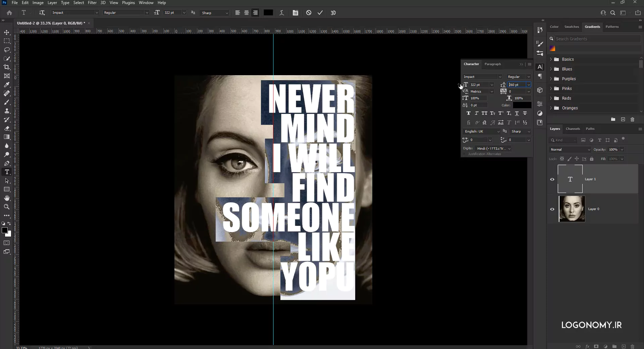Commit text edits with checkmark icon
The height and width of the screenshot is (349, 644).
[x=320, y=13]
